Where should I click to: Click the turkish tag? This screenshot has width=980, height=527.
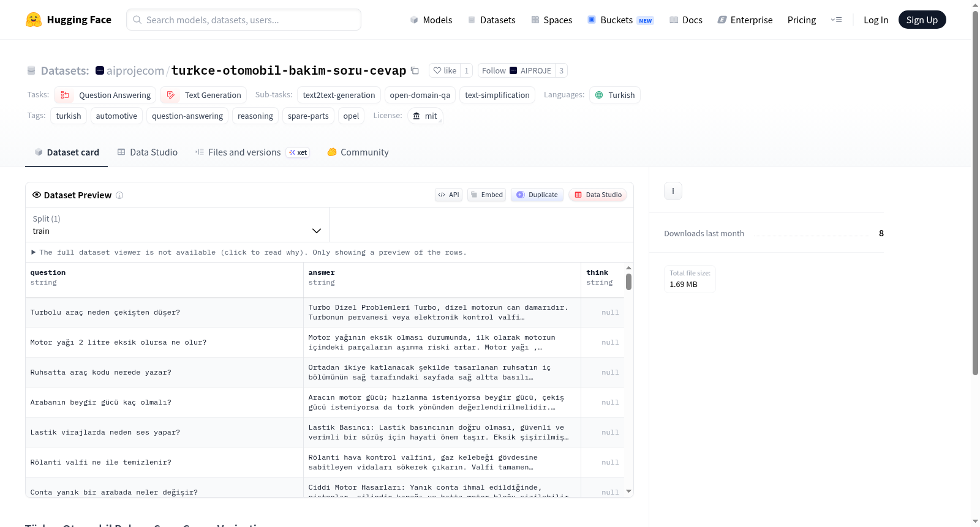coord(69,116)
